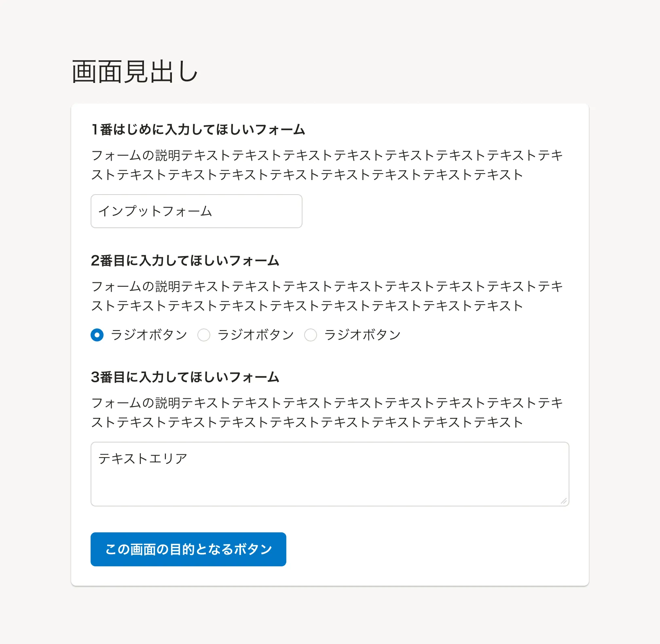This screenshot has height=644, width=660.
Task: Click the first ラジオボタン label text
Action: click(149, 335)
